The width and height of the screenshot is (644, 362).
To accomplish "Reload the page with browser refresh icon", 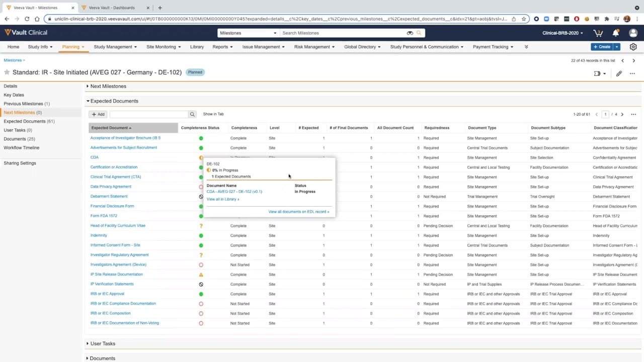I will click(x=27, y=19).
